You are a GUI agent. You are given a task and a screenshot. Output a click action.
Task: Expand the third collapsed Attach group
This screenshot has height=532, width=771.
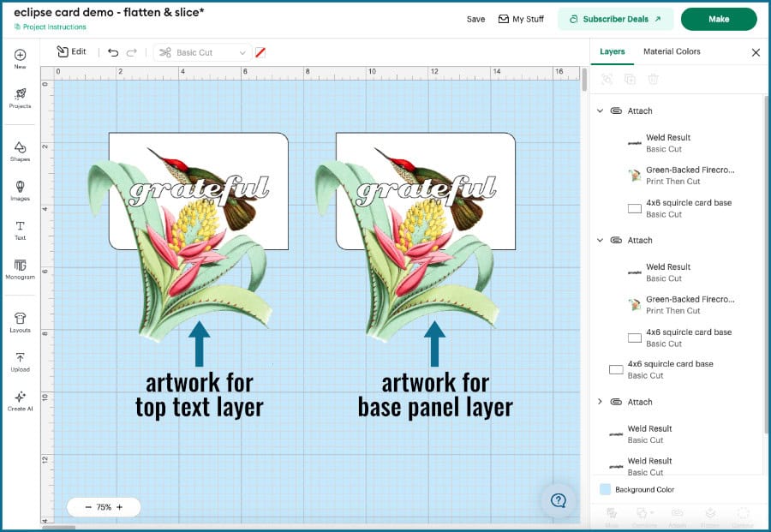coord(600,402)
